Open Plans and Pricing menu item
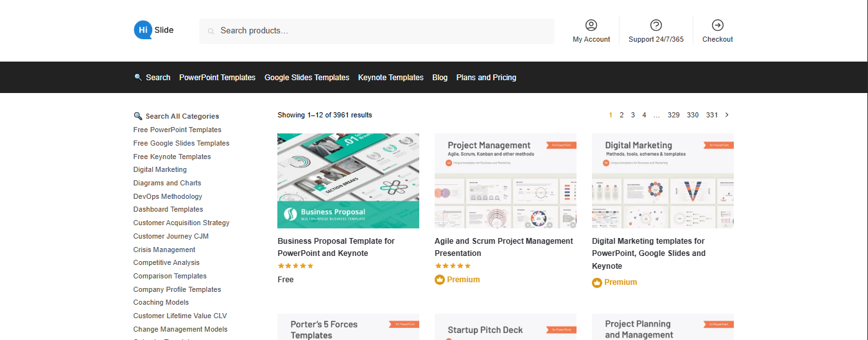The width and height of the screenshot is (868, 340). point(486,78)
